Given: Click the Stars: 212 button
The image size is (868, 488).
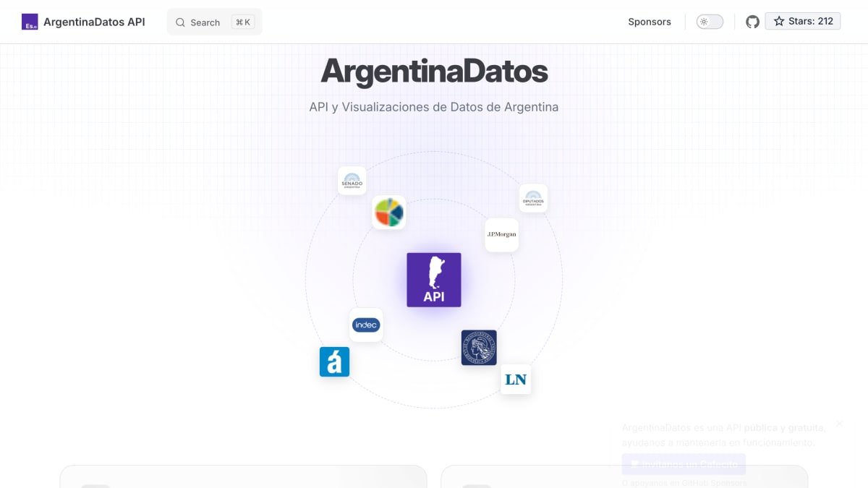Looking at the screenshot, I should pos(803,22).
